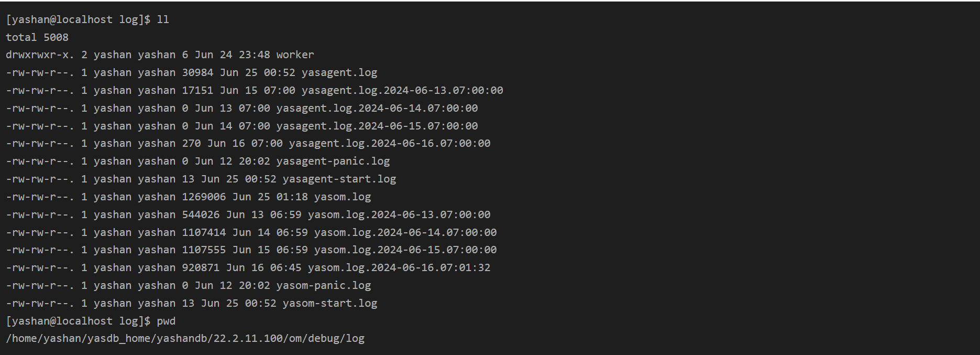Click yasagent-start.log file name

coord(339,179)
